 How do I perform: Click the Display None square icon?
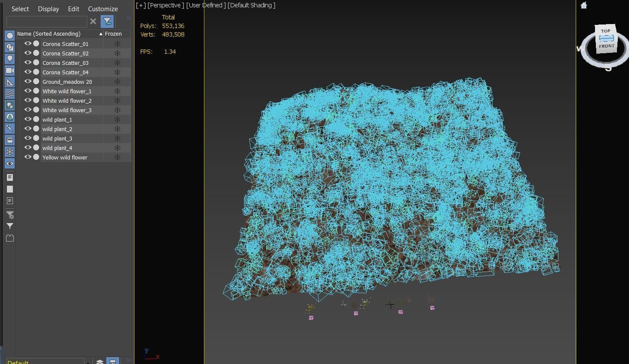pos(9,189)
